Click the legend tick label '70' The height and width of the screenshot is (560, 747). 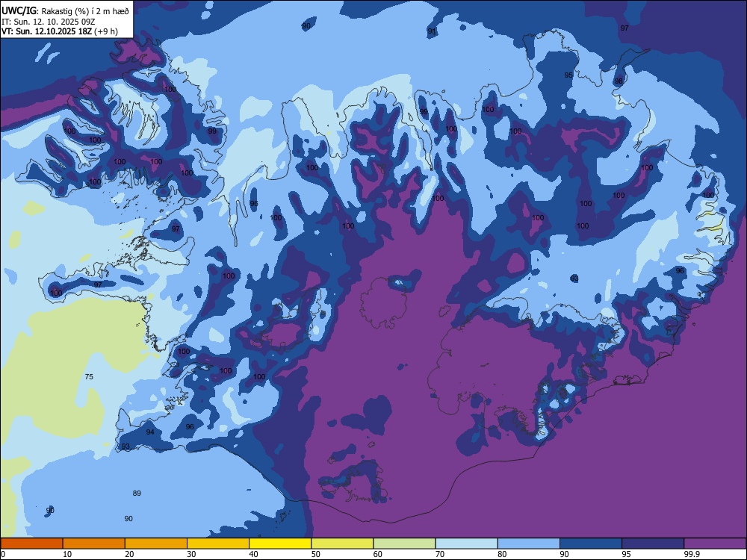440,554
